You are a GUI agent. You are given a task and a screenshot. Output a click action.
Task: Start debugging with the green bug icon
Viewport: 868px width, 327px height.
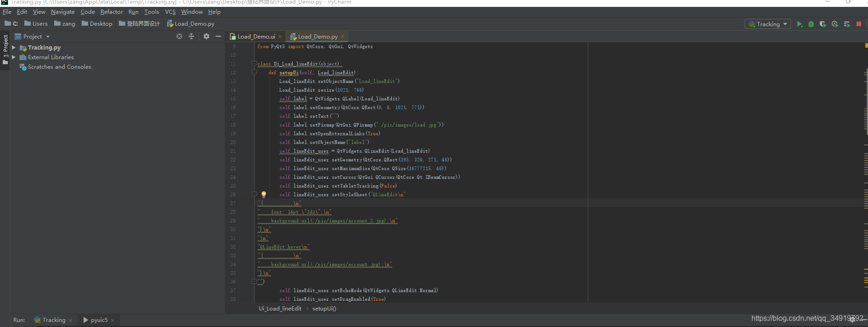click(x=811, y=24)
